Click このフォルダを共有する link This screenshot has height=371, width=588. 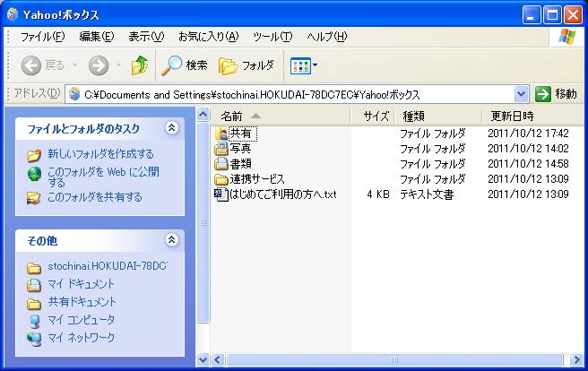tap(94, 197)
